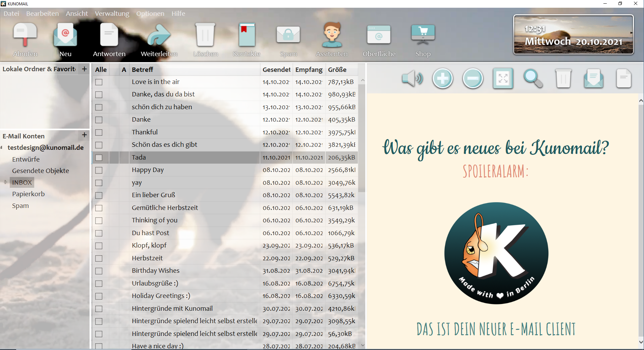Click the magnifying glass search icon
Viewport: 644px width, 350px height.
click(533, 79)
